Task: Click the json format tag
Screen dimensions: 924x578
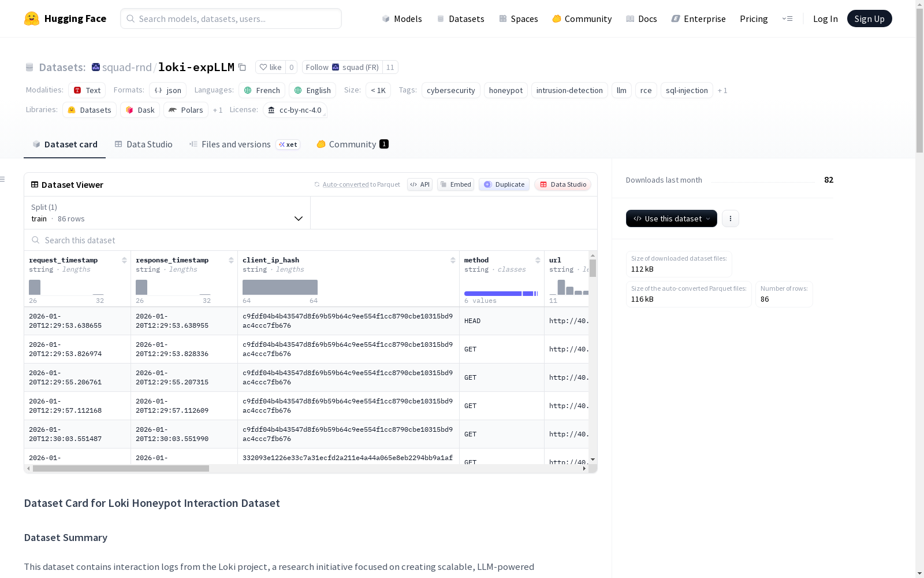Action: pos(167,90)
